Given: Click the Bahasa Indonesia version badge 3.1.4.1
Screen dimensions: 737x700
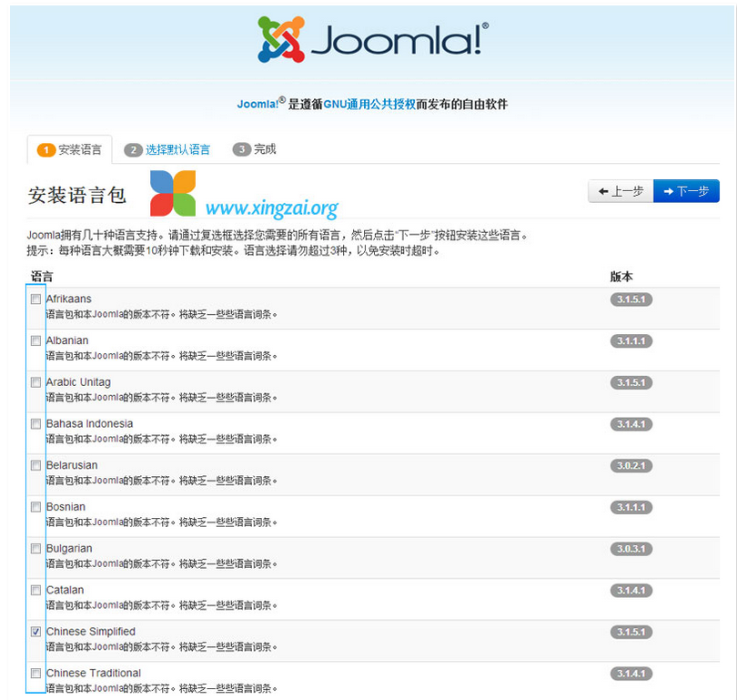Looking at the screenshot, I should point(631,424).
